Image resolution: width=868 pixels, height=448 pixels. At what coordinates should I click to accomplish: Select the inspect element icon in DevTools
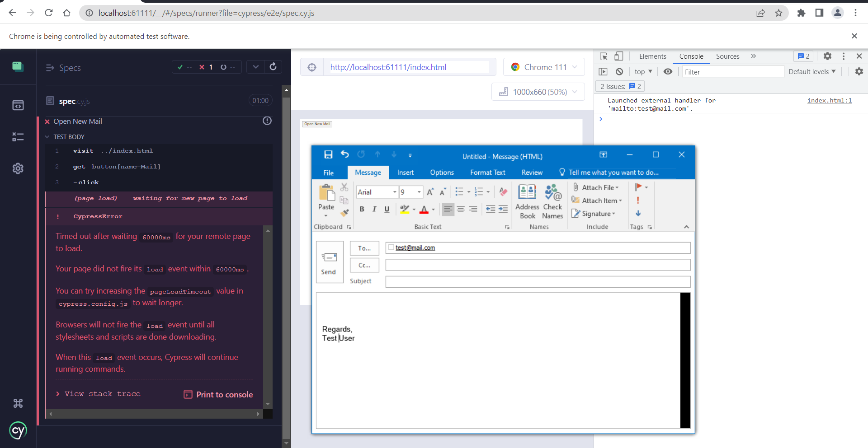pyautogui.click(x=604, y=56)
